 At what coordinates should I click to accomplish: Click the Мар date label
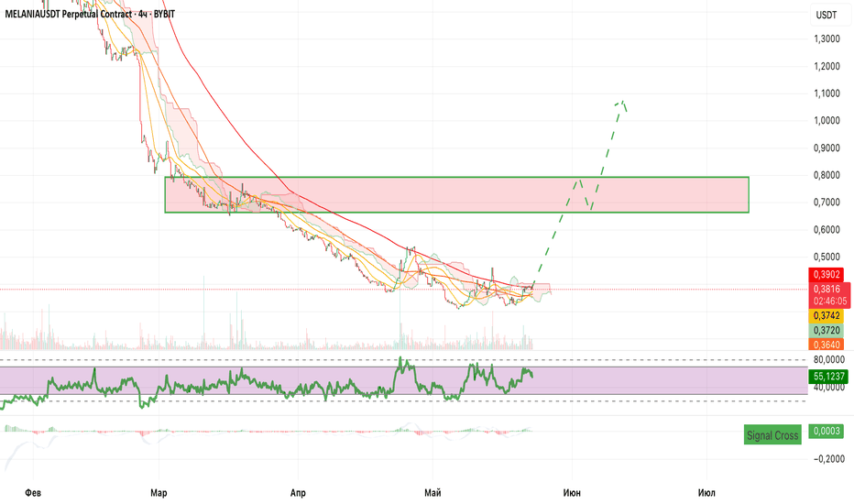point(159,493)
